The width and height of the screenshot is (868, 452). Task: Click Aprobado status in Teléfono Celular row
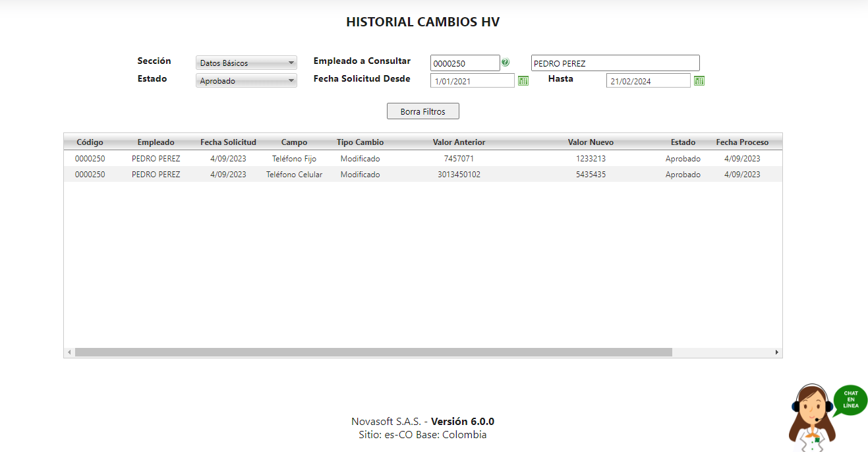click(683, 175)
